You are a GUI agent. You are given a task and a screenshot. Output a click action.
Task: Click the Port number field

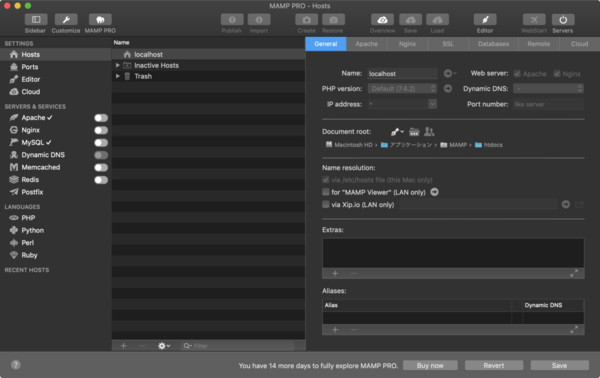click(548, 104)
